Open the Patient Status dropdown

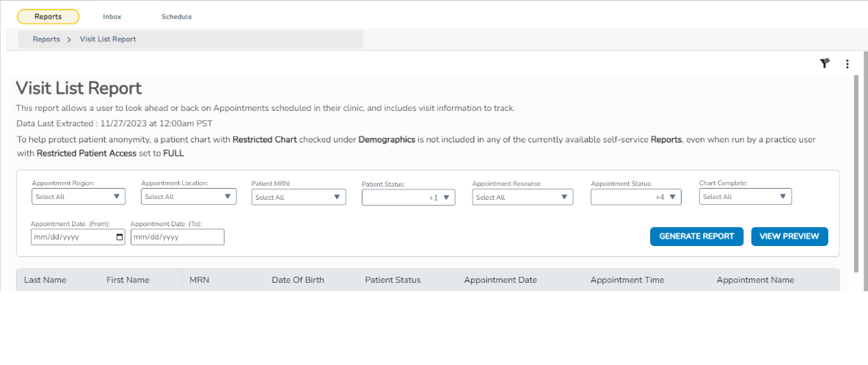coord(408,198)
